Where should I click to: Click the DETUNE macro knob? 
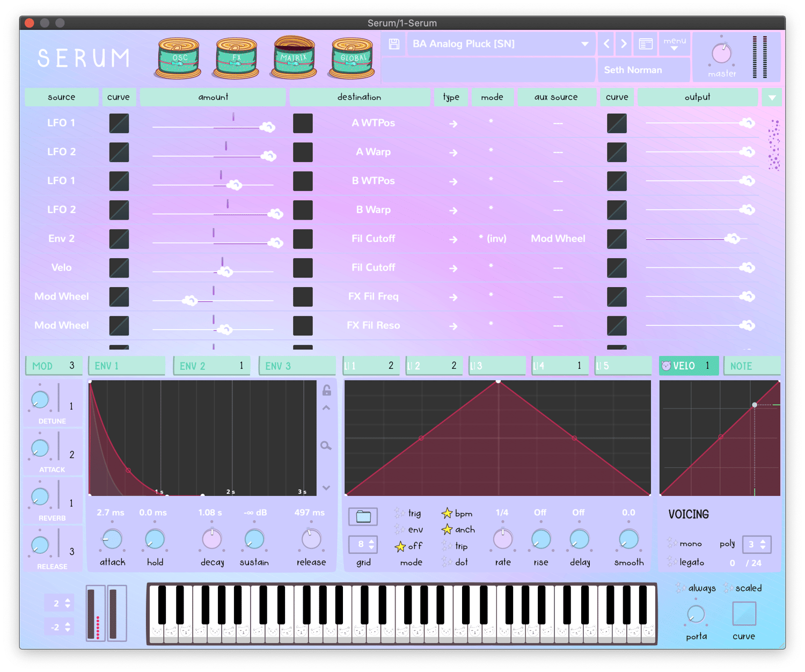coord(40,400)
